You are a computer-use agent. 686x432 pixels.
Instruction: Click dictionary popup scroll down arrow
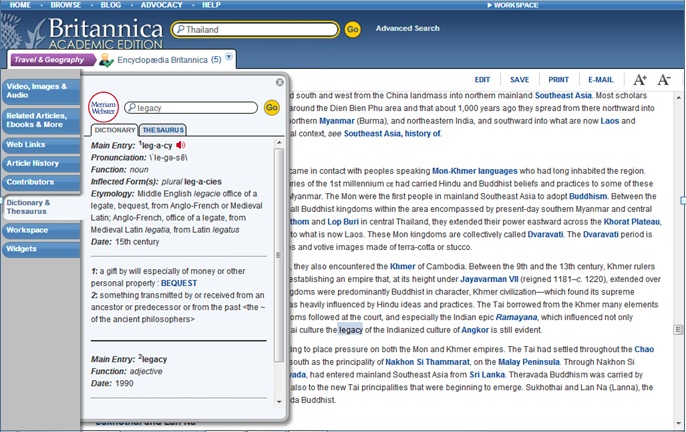pos(279,402)
